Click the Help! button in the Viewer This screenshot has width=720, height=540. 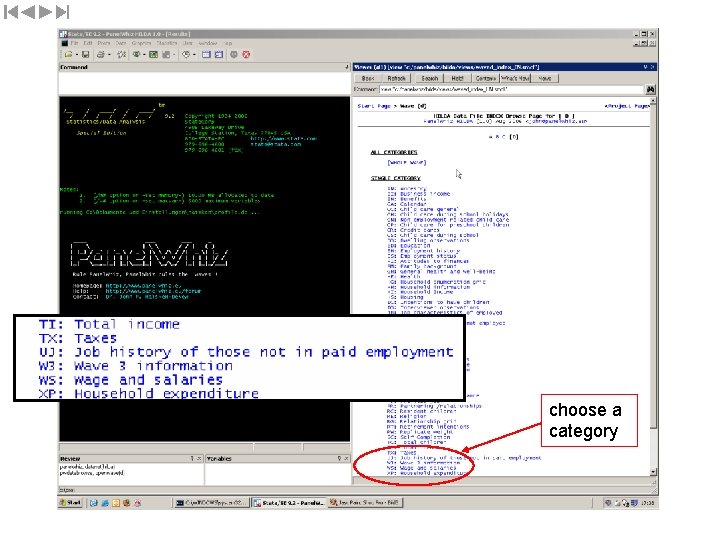click(x=457, y=79)
